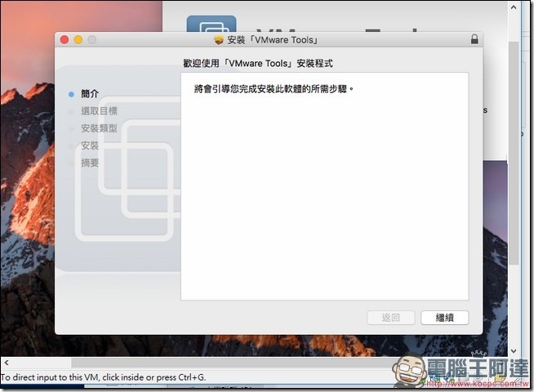Select the 安裝類型 step in sidebar

(99, 128)
